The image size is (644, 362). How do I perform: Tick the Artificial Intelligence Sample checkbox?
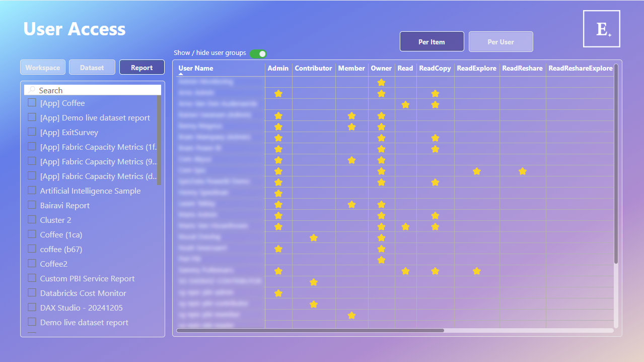click(32, 191)
